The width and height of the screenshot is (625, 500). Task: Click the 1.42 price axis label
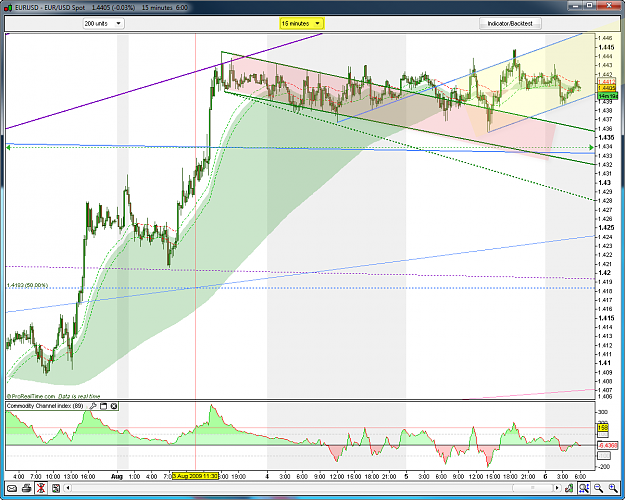(604, 273)
